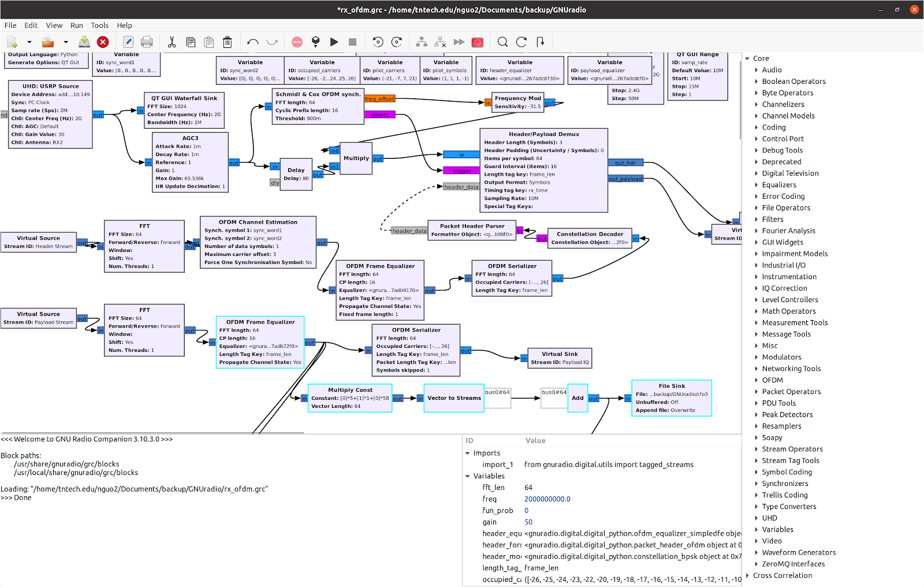
Task: Open the new flow graph type dropdown
Action: click(29, 42)
